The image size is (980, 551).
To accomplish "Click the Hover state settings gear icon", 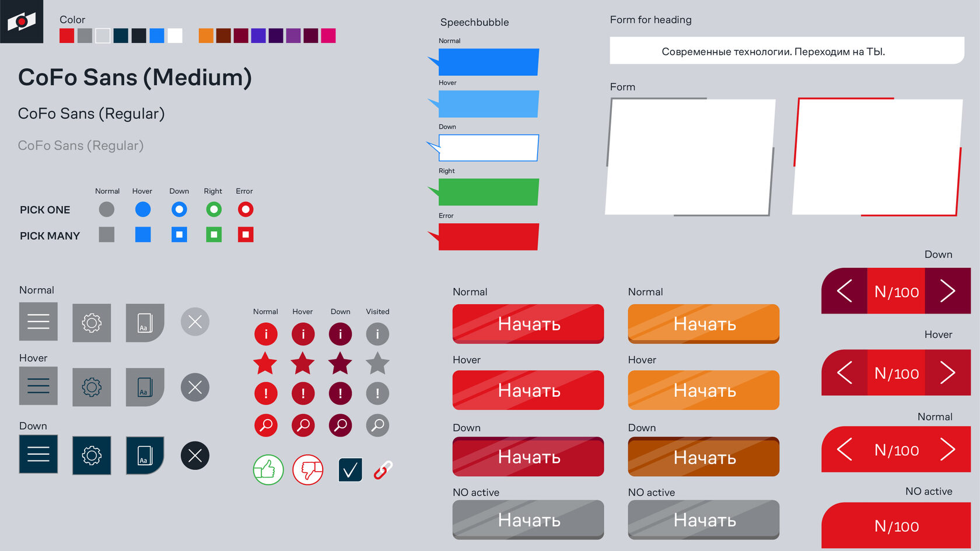I will coord(92,387).
